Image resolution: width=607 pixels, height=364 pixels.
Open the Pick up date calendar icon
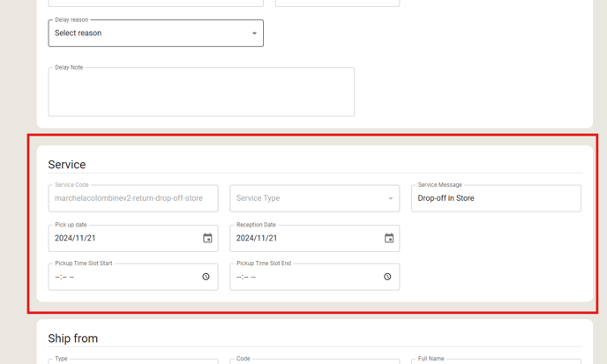tap(207, 238)
